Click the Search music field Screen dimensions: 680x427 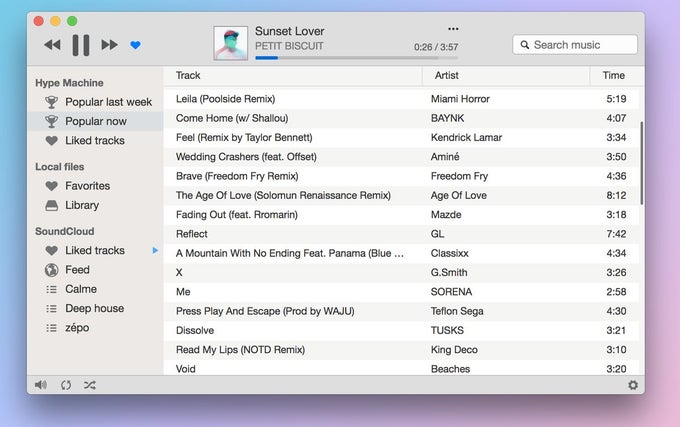tap(575, 45)
